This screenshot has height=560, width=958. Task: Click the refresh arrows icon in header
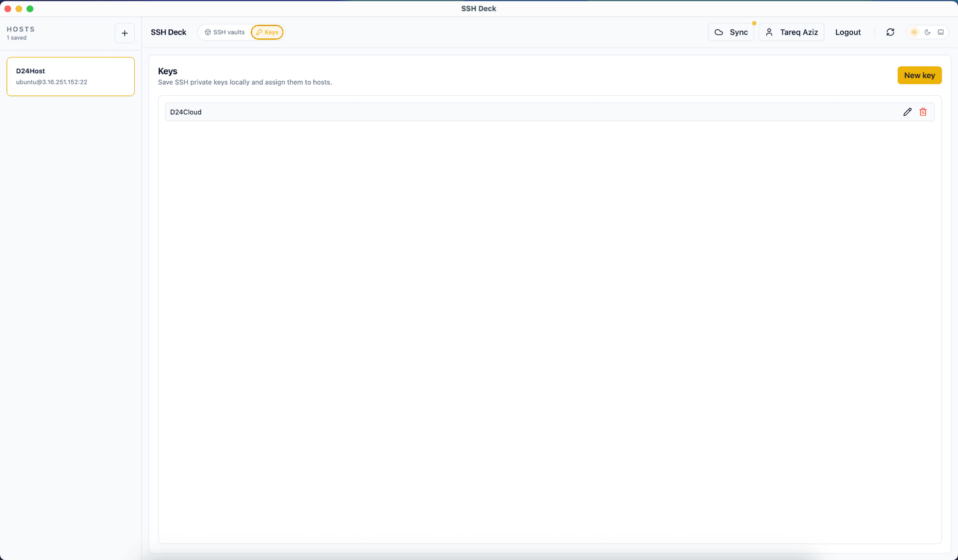(890, 32)
